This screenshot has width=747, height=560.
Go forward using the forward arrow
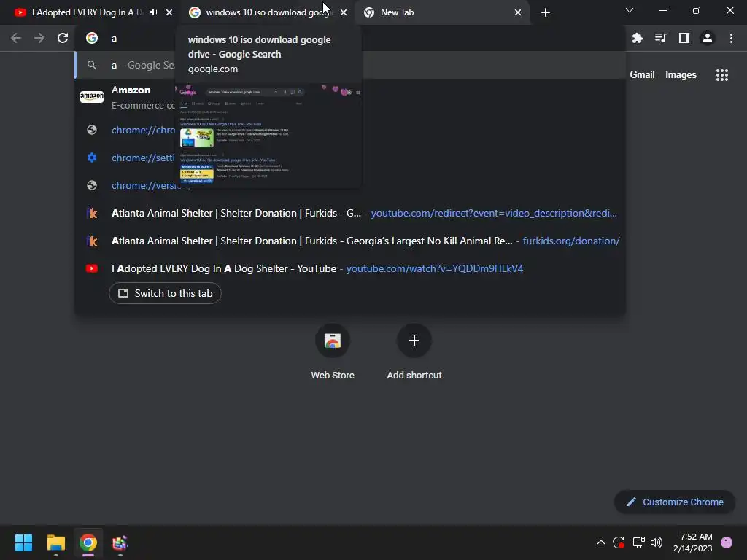(39, 38)
